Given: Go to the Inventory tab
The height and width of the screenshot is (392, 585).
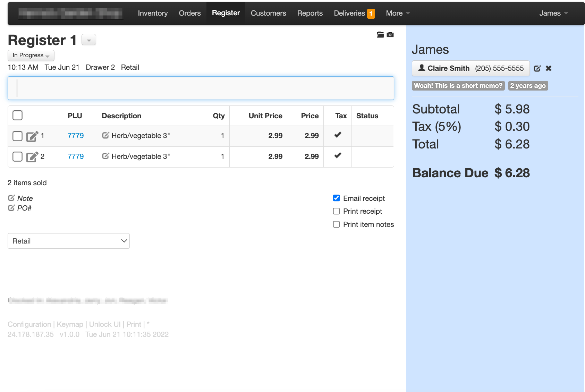Looking at the screenshot, I should point(153,13).
